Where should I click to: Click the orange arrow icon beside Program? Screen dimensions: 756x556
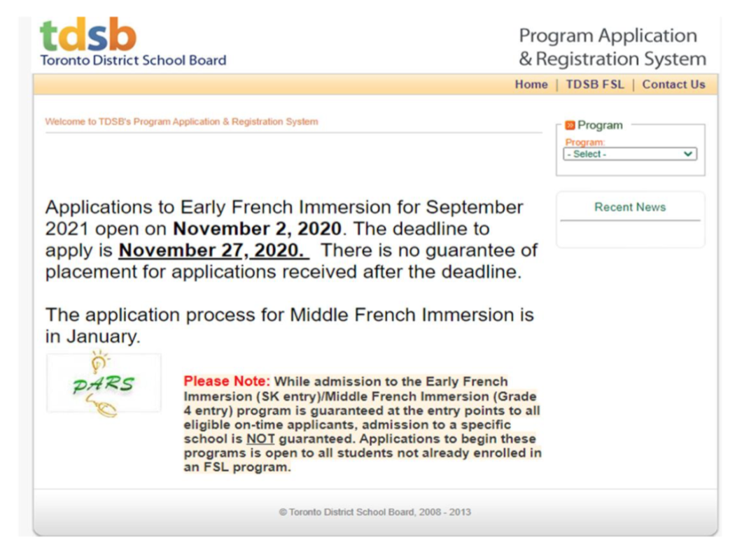click(570, 125)
